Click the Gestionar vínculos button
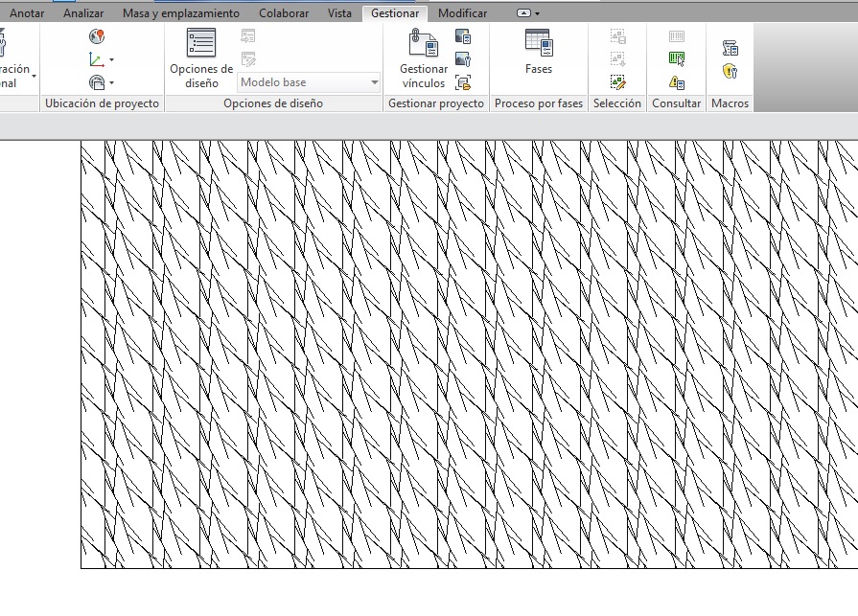This screenshot has height=616, width=858. point(424,59)
